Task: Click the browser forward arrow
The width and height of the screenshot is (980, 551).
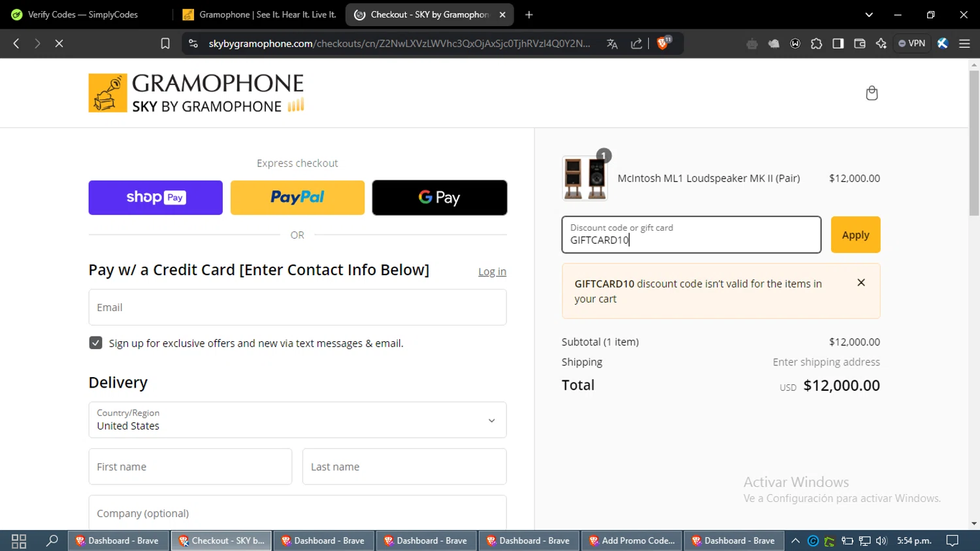Action: click(37, 43)
